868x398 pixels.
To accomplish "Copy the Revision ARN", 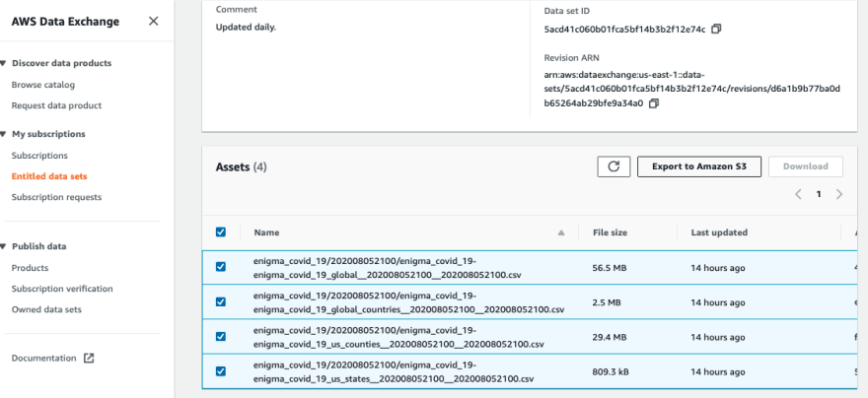I will [654, 103].
